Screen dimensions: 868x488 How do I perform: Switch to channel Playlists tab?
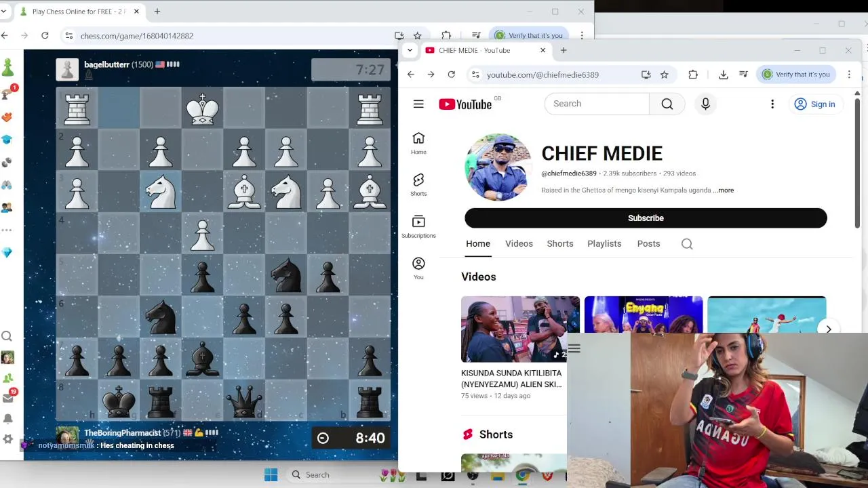pyautogui.click(x=604, y=244)
